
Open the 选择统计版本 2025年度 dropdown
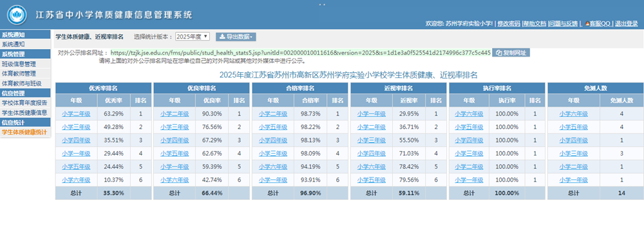pos(193,37)
